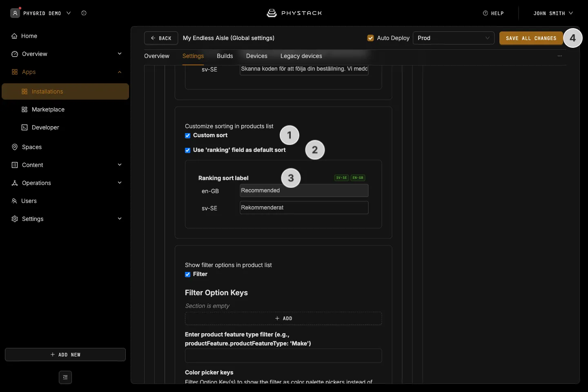This screenshot has width=588, height=392.
Task: Click the Marketplace icon
Action: (x=24, y=109)
